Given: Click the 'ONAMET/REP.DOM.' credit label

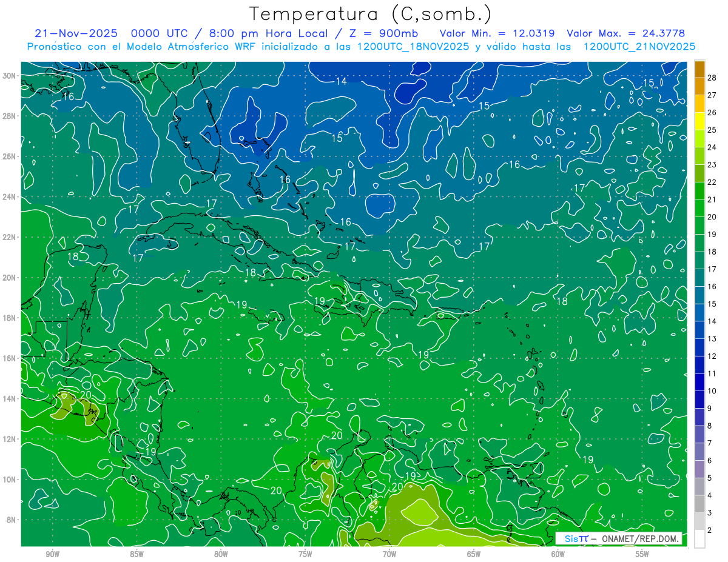Looking at the screenshot, I should pyautogui.click(x=641, y=538).
